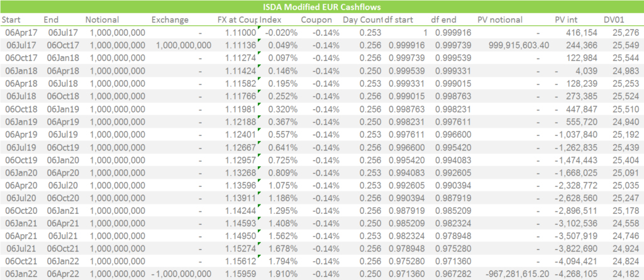Select exchange cell -1,000,000,000 in last row
The width and height of the screenshot is (644, 280).
coord(181,274)
